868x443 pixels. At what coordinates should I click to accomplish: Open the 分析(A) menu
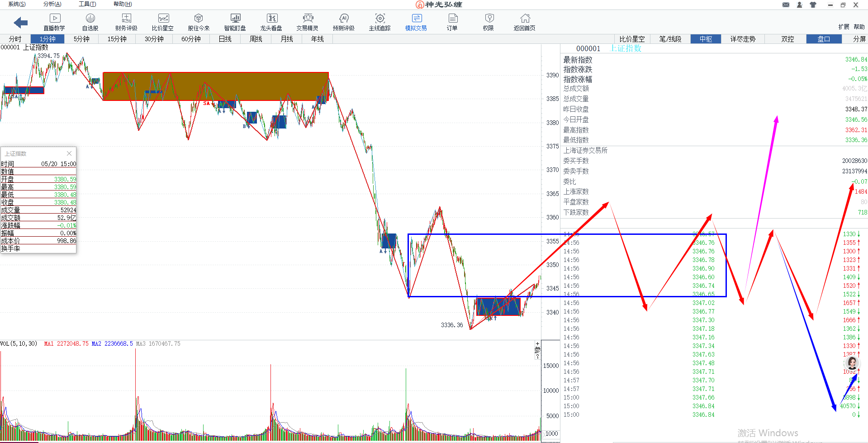click(52, 4)
